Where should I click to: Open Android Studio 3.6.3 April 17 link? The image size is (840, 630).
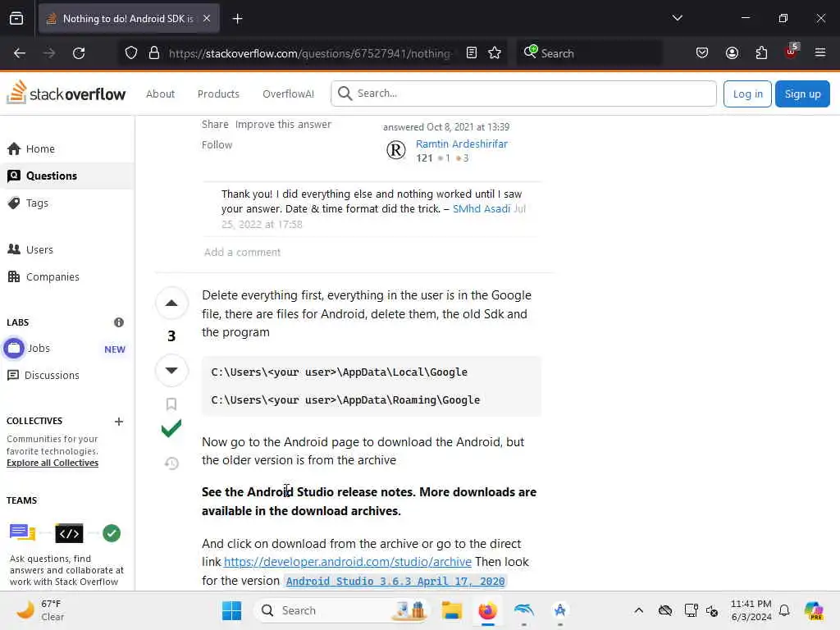(x=395, y=582)
